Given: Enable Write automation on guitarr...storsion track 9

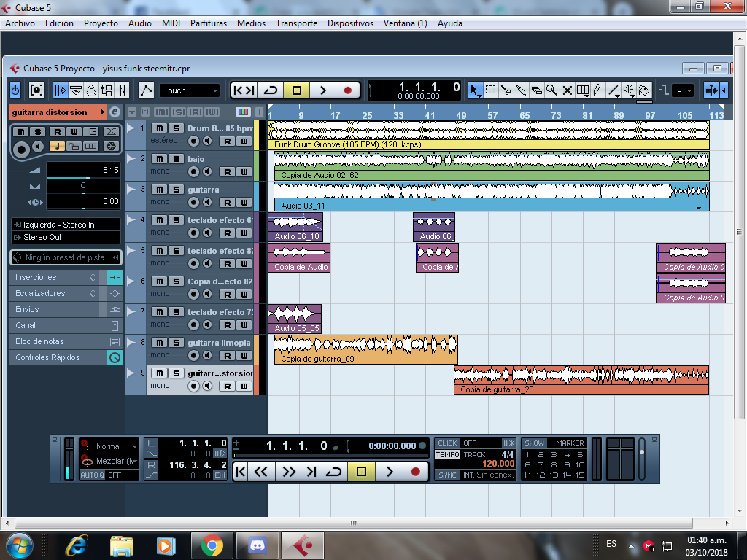Looking at the screenshot, I should pos(244,386).
